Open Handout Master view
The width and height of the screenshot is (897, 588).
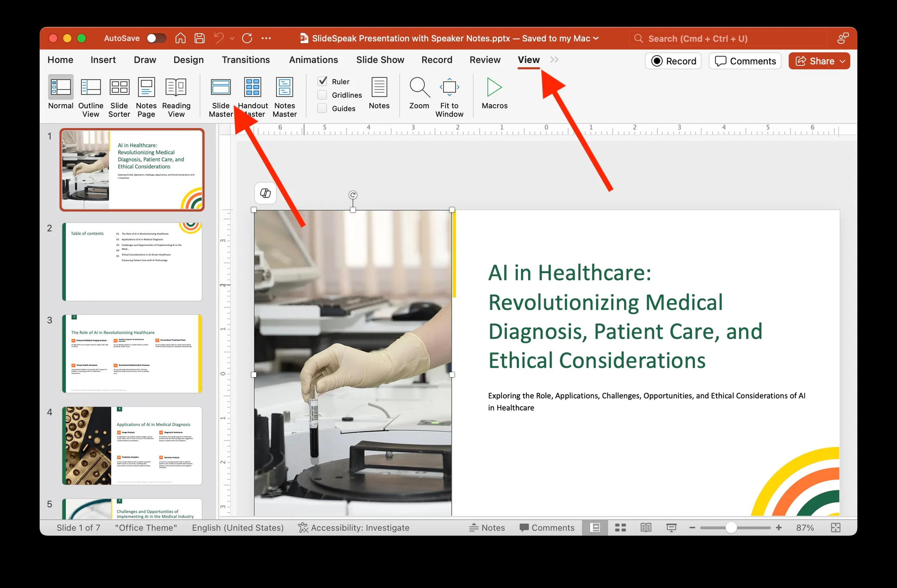pyautogui.click(x=253, y=97)
